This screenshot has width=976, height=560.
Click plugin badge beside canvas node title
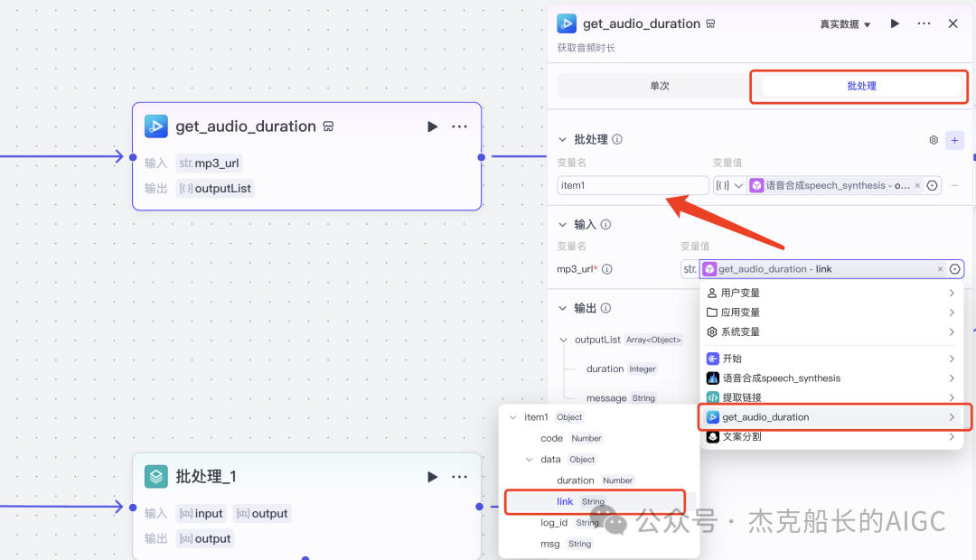(x=329, y=126)
